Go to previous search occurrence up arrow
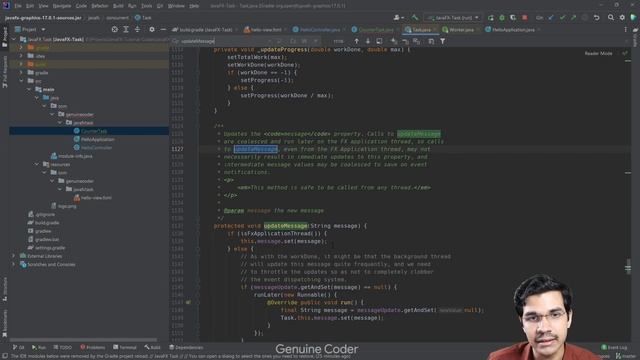The width and height of the screenshot is (640, 360). click(x=356, y=41)
